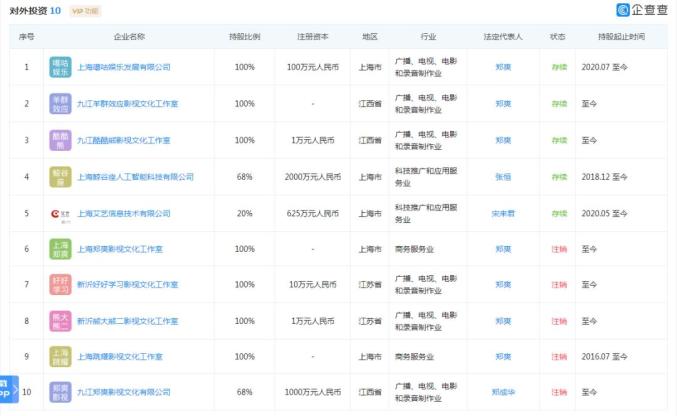This screenshot has width=677, height=416.
Task: Click the 科技推广和应用服务业 cell in row 4
Action: click(x=426, y=177)
